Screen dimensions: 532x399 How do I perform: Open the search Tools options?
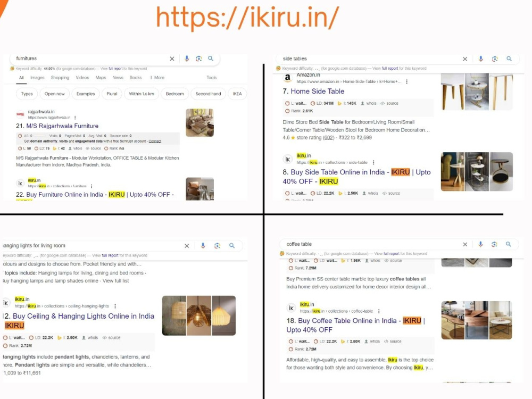click(x=211, y=78)
